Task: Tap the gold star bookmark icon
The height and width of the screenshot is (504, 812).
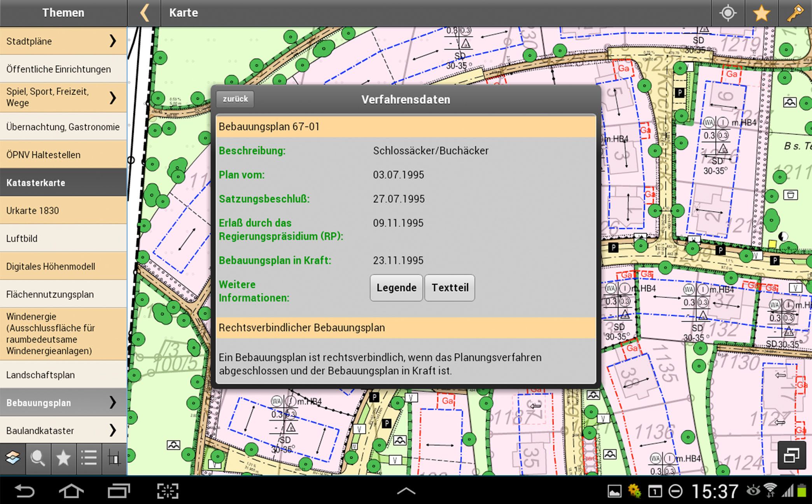Action: click(761, 13)
